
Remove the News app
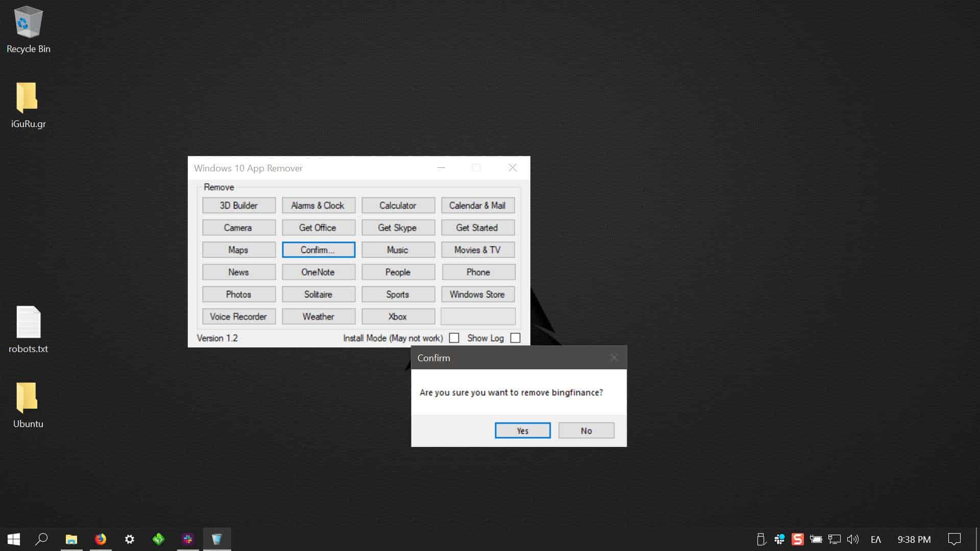click(238, 272)
